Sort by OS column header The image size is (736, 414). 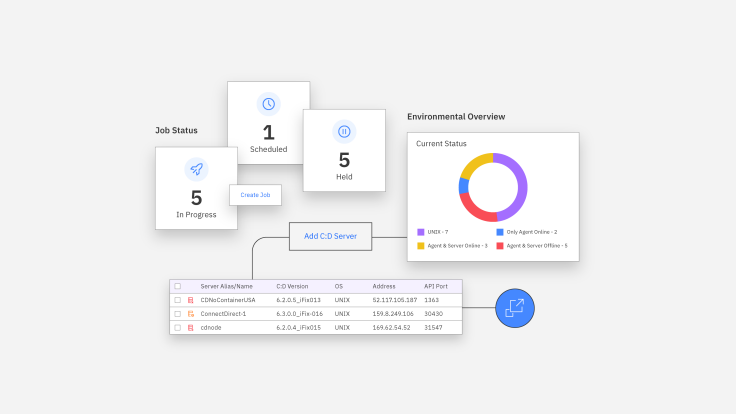(339, 286)
